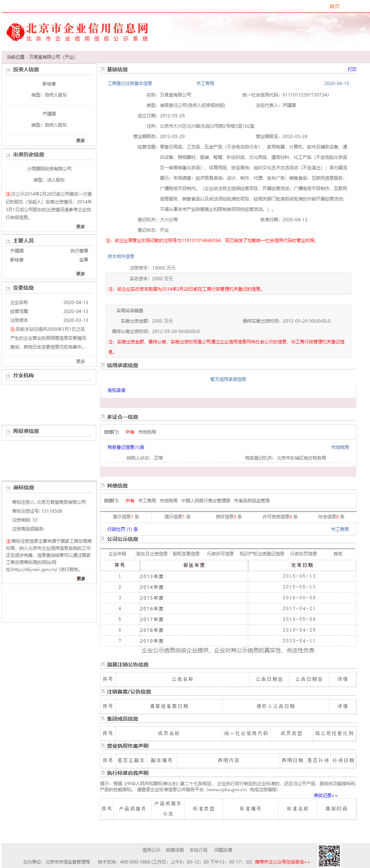The height and width of the screenshot is (868, 370).
Task: Filter 其他信息 by 中国人民银行营业管理部
Action: pyautogui.click(x=206, y=501)
